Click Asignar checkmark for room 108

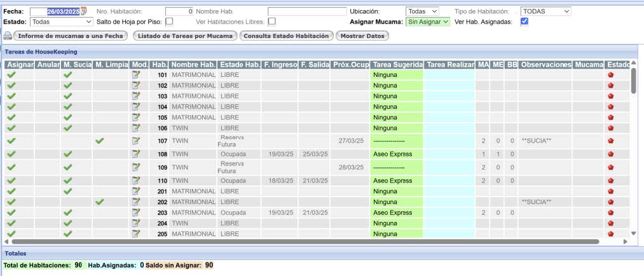coord(11,154)
